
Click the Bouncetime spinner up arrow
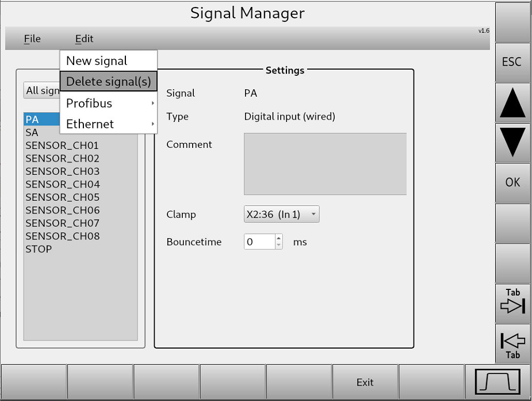tap(279, 238)
